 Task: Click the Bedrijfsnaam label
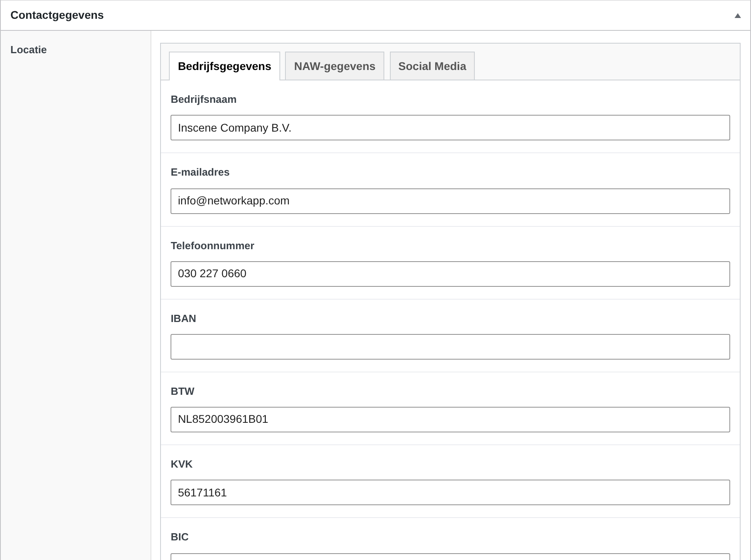point(203,100)
